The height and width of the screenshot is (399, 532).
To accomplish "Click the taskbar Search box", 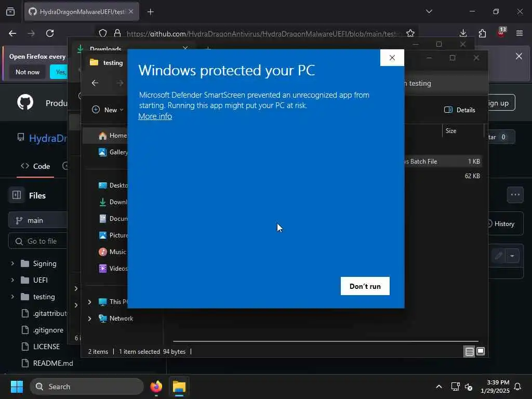I will [87, 387].
